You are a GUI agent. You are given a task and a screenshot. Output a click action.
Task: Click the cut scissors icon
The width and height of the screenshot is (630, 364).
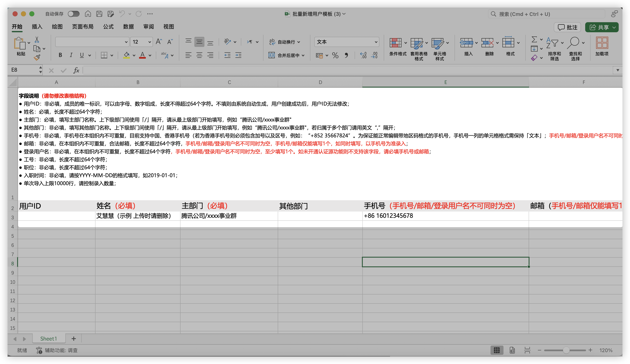tap(37, 40)
